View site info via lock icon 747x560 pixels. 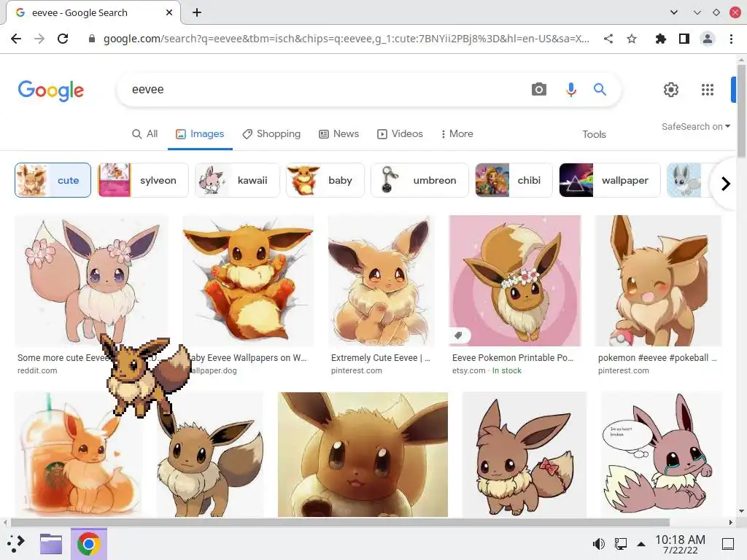[x=92, y=39]
